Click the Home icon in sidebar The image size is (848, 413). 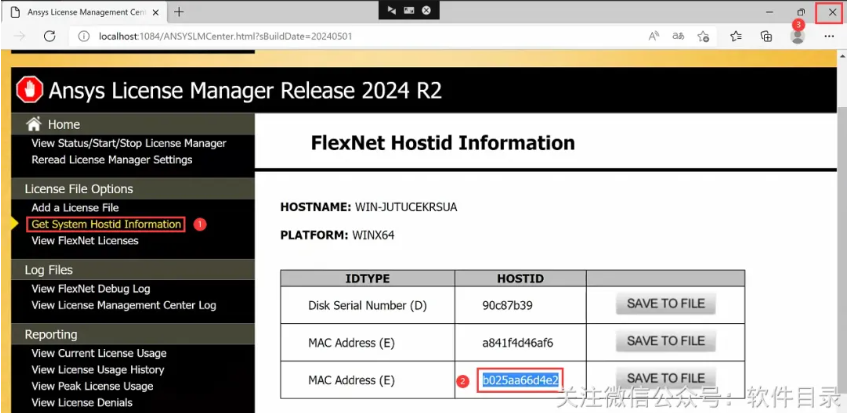[x=34, y=124]
